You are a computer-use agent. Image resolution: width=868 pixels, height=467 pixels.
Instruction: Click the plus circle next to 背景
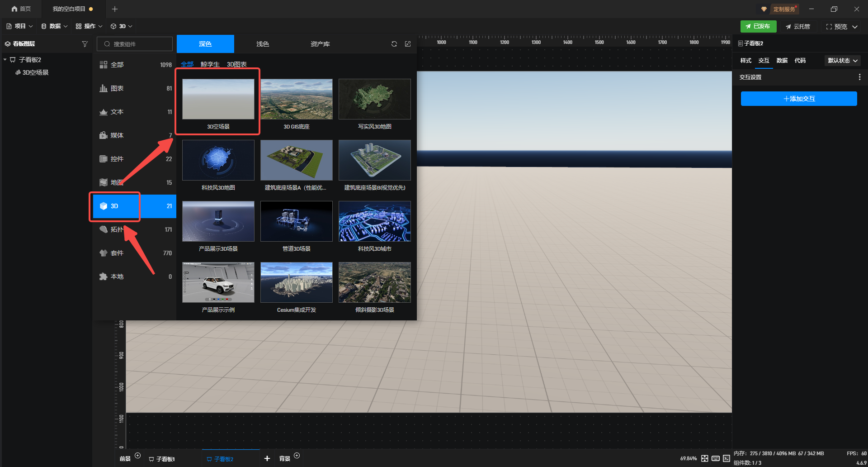coord(297,456)
